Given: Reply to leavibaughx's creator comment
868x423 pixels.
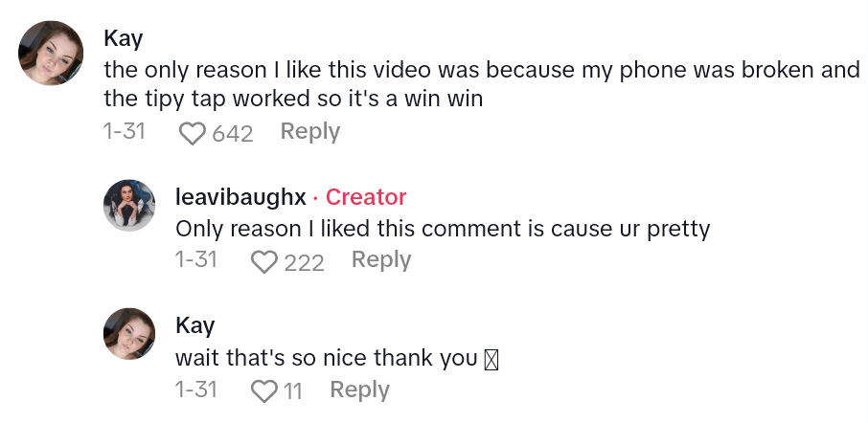Looking at the screenshot, I should pyautogui.click(x=381, y=259).
